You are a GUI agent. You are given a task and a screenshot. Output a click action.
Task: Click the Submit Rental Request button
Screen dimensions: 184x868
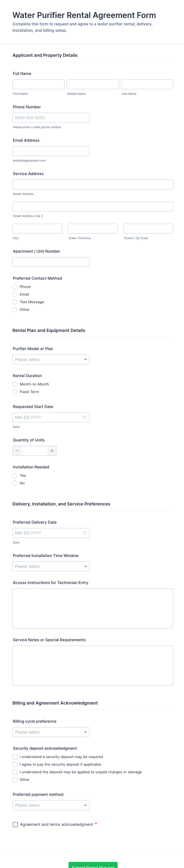pos(93,864)
